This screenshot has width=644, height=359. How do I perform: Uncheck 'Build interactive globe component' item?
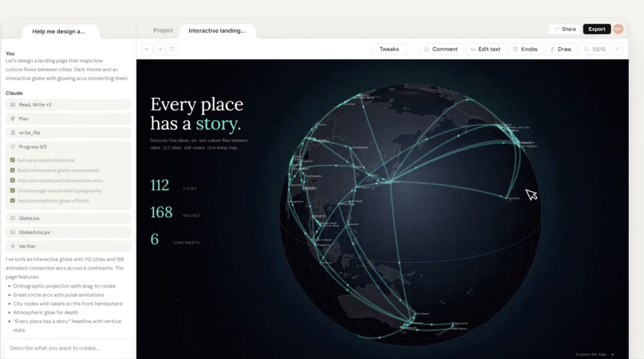coord(13,170)
